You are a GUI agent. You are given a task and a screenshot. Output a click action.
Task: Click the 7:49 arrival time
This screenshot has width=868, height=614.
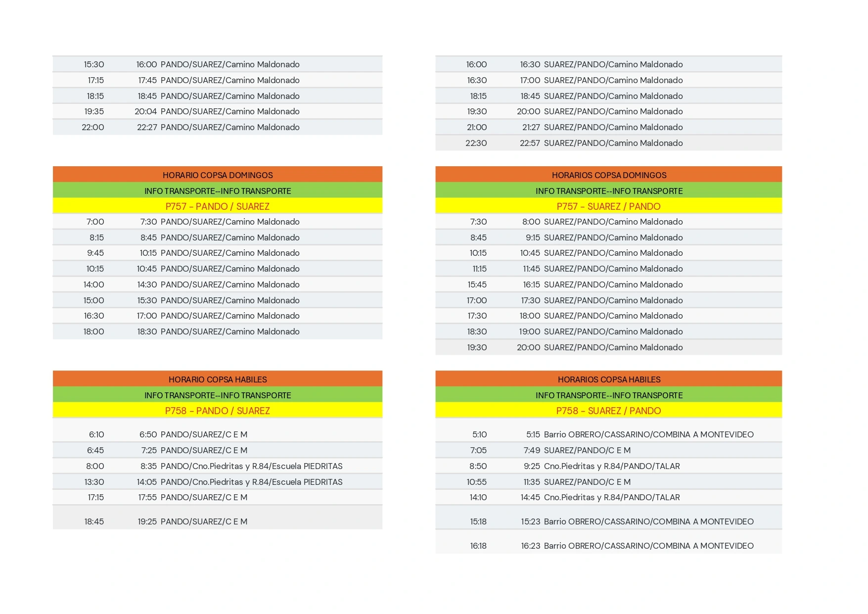(x=532, y=450)
